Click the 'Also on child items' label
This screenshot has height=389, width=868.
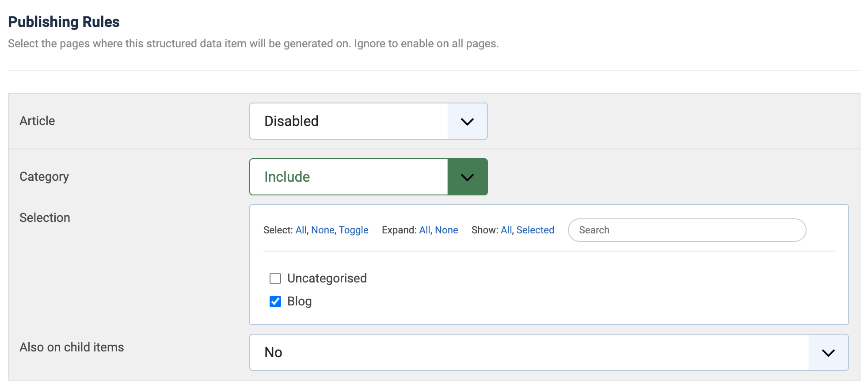click(x=72, y=347)
